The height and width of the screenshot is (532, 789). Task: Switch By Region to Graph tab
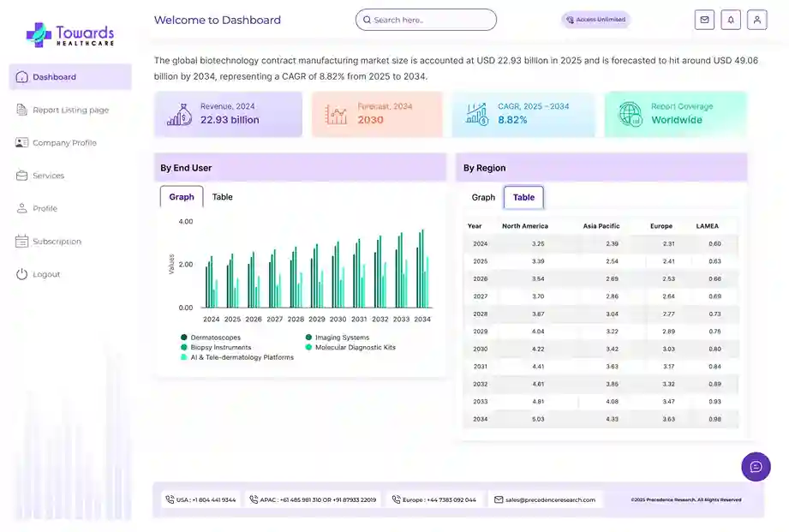click(483, 198)
